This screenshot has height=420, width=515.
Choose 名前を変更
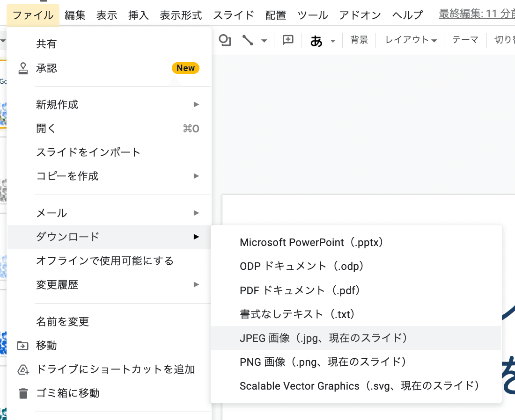109,322
